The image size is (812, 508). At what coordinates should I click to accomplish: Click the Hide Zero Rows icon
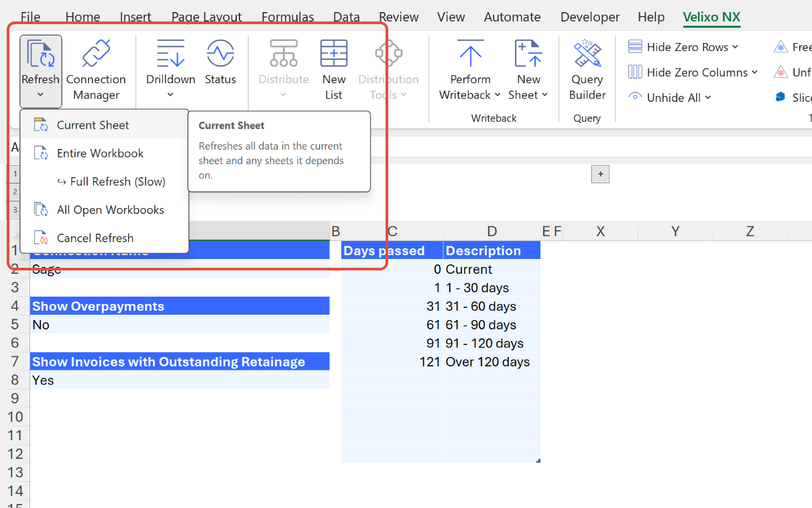coord(635,46)
